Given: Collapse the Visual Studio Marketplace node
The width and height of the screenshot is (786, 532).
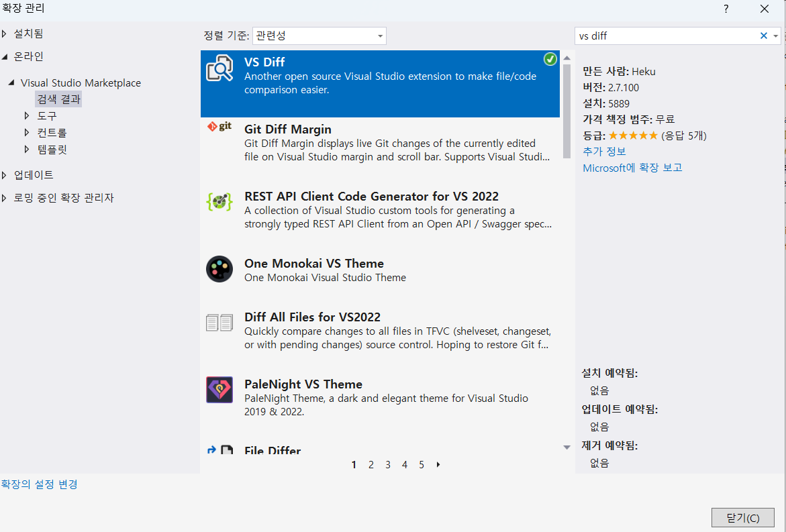Looking at the screenshot, I should pyautogui.click(x=11, y=83).
